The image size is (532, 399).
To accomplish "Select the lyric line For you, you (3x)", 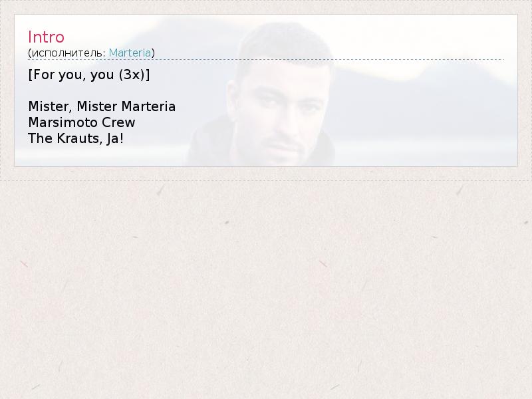I will coord(89,74).
